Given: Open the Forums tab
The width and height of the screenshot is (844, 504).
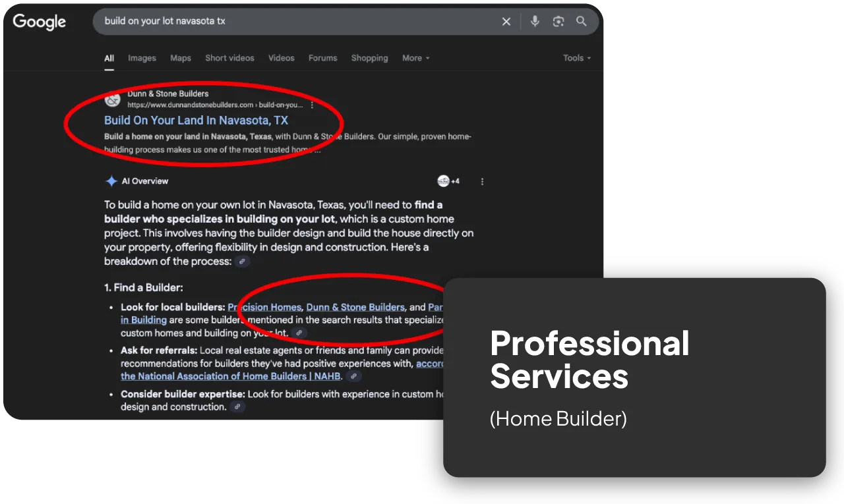Looking at the screenshot, I should click(322, 58).
